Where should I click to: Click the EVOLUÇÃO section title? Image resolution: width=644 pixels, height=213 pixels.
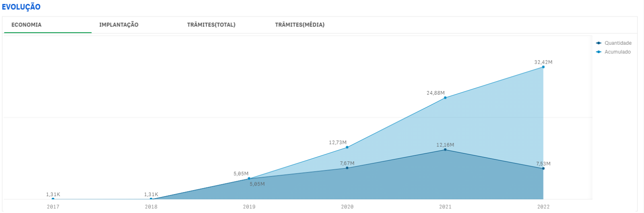[x=21, y=7]
